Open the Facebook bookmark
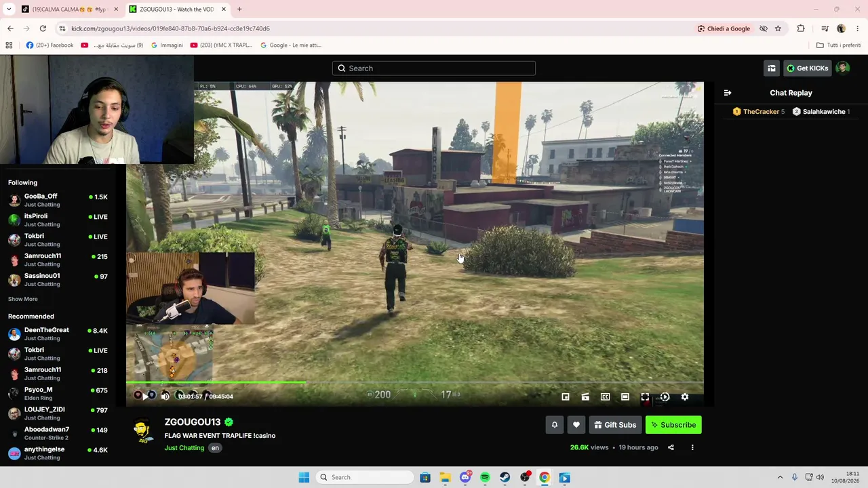Screen dimensions: 868x488 (x=50, y=45)
